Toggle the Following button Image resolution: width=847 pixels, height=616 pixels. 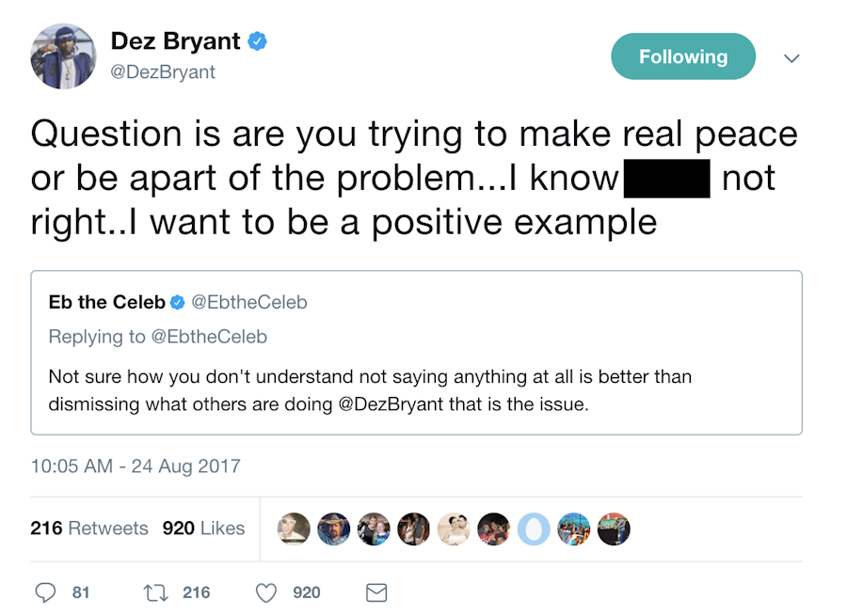[683, 57]
